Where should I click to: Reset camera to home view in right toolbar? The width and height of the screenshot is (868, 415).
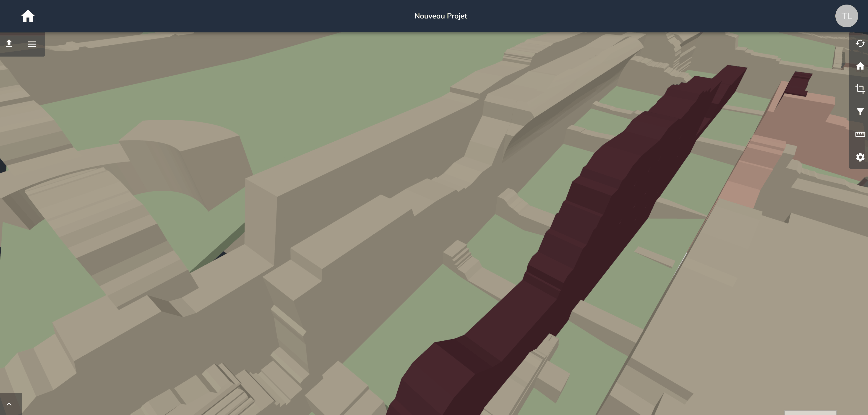(x=860, y=66)
